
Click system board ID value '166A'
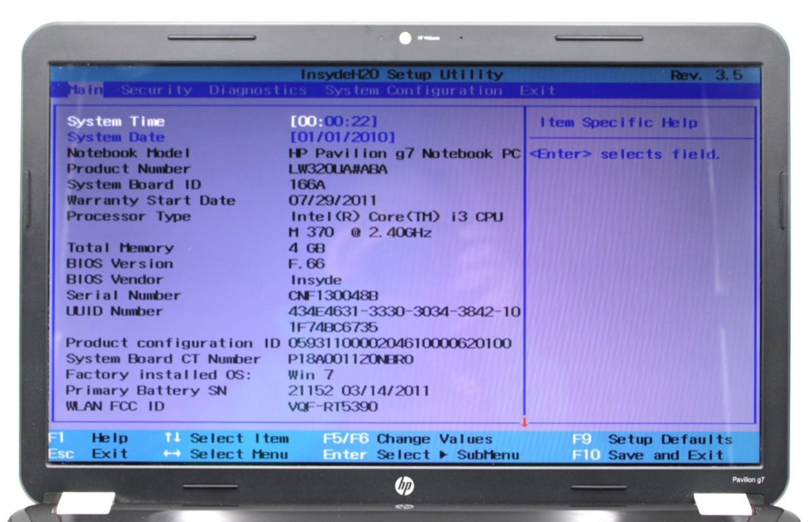(x=307, y=184)
